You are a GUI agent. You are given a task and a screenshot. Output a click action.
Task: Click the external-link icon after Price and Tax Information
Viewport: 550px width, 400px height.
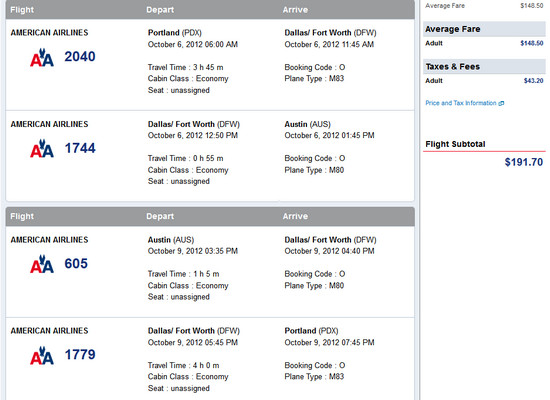coord(501,103)
